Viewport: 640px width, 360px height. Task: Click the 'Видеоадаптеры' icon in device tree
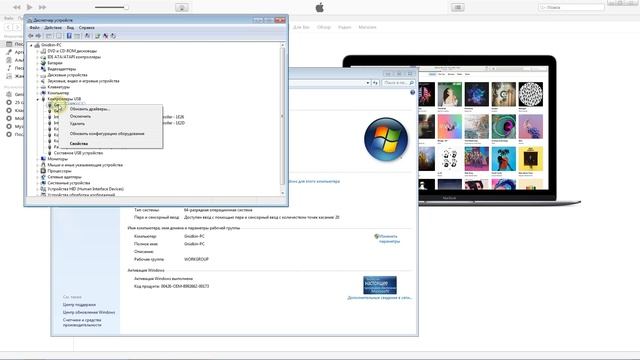(43, 69)
